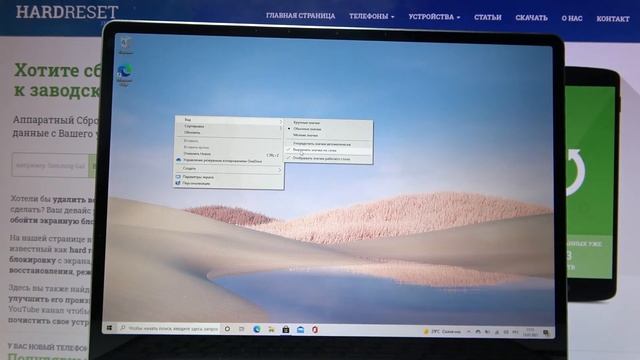Show hidden tray icons chevron

click(x=468, y=332)
